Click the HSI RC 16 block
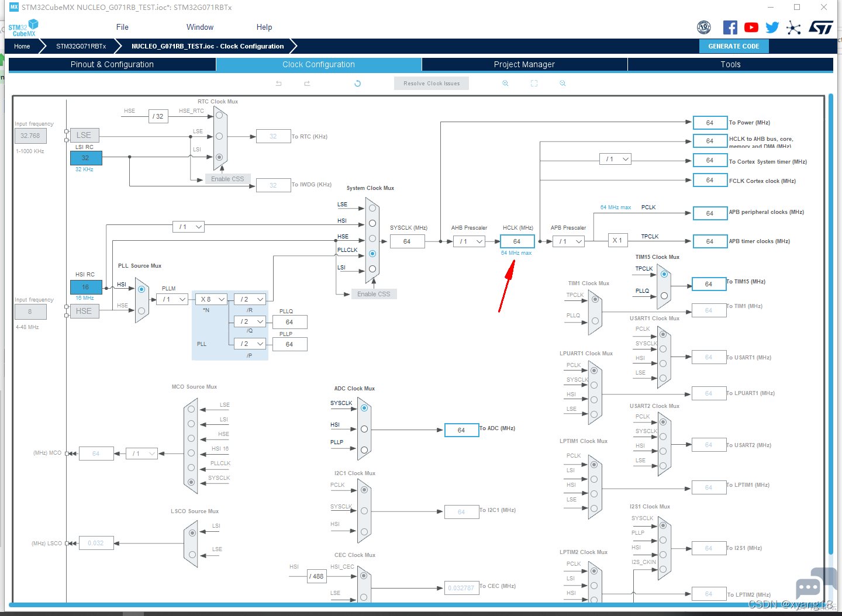This screenshot has height=616, width=842. click(86, 287)
